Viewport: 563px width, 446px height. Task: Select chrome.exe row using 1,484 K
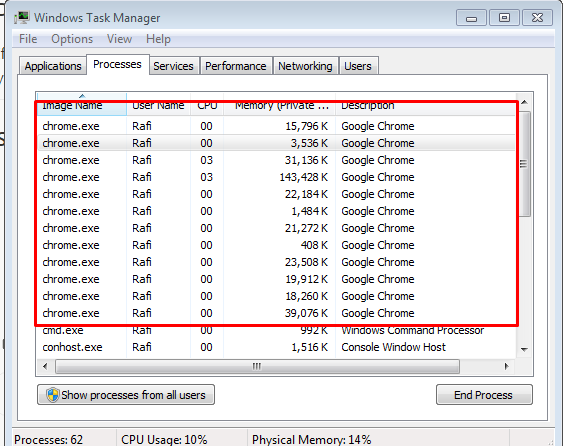click(x=276, y=211)
